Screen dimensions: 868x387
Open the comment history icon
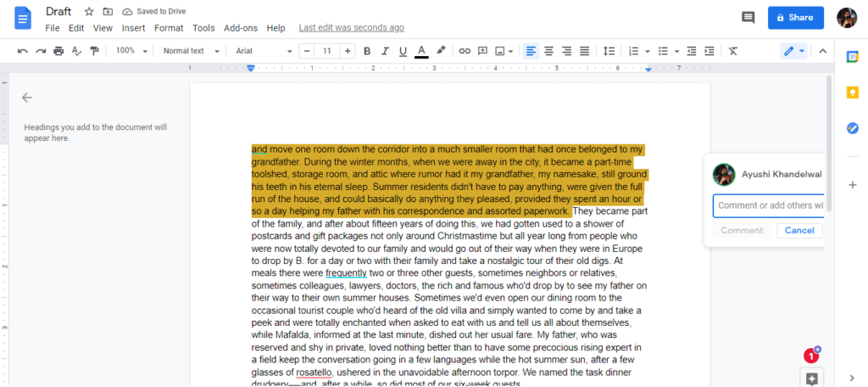(748, 17)
